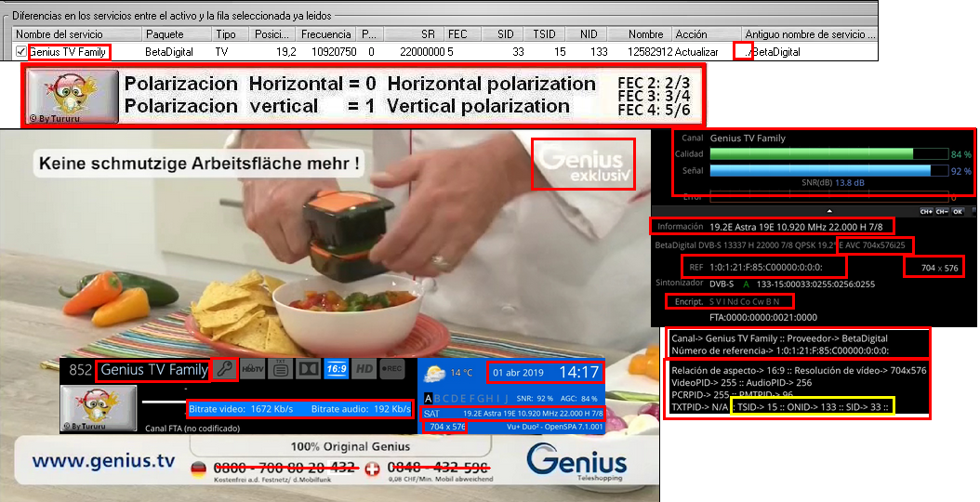Select the BetaDigital cell under Paquete

[x=169, y=52]
